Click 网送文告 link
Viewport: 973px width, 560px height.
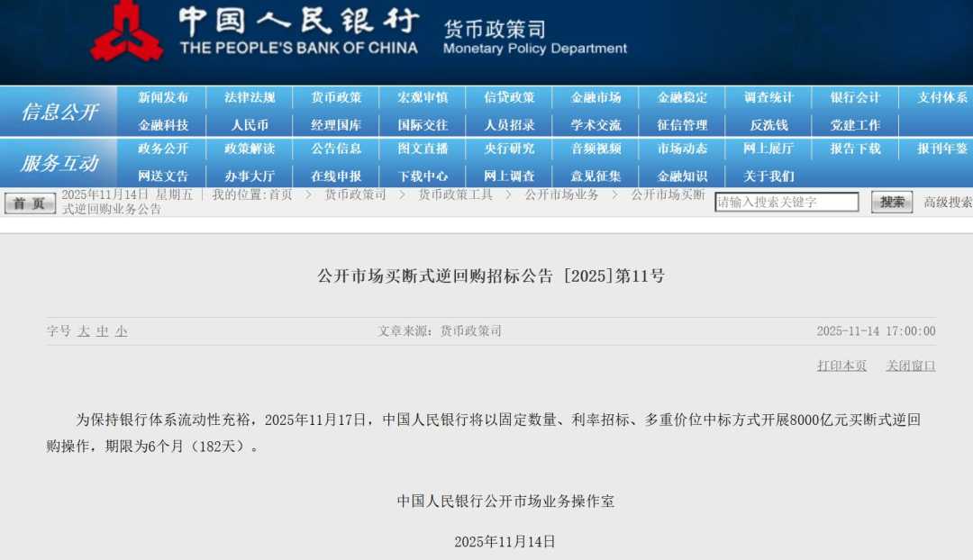click(x=162, y=176)
